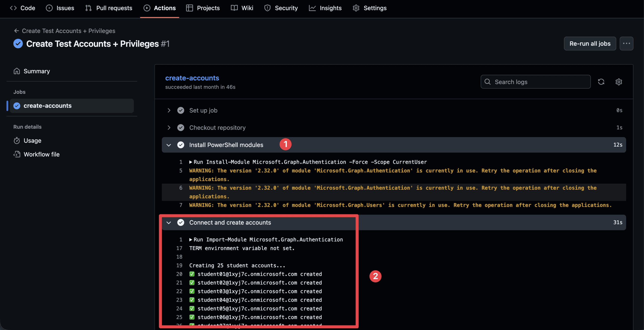
Task: Click the back arrow to workflow runs
Action: pyautogui.click(x=17, y=31)
